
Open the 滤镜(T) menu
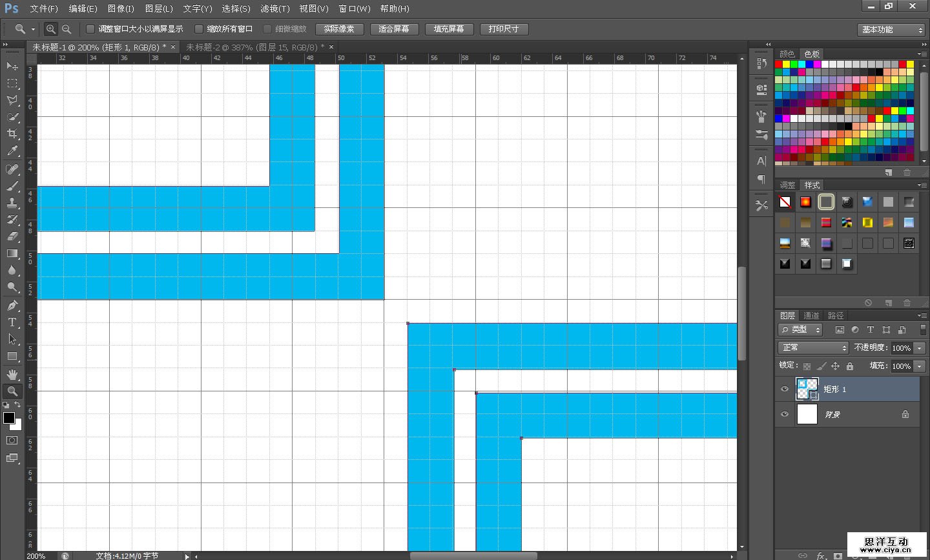tap(274, 8)
